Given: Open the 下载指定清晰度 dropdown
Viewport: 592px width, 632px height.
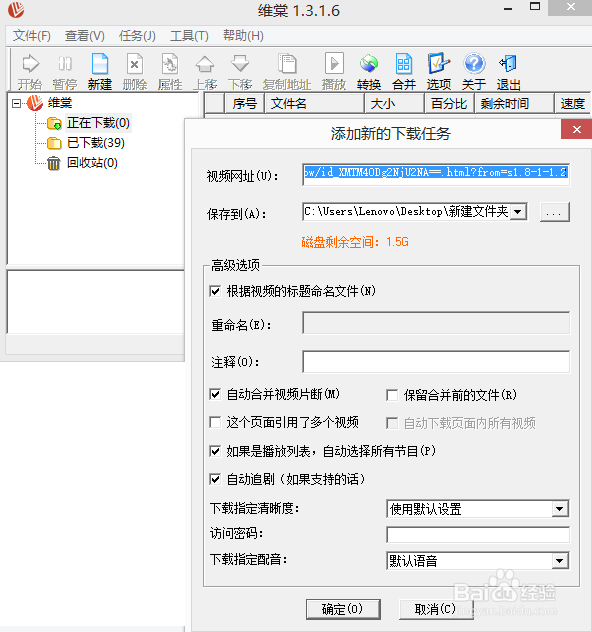Looking at the screenshot, I should coord(560,509).
